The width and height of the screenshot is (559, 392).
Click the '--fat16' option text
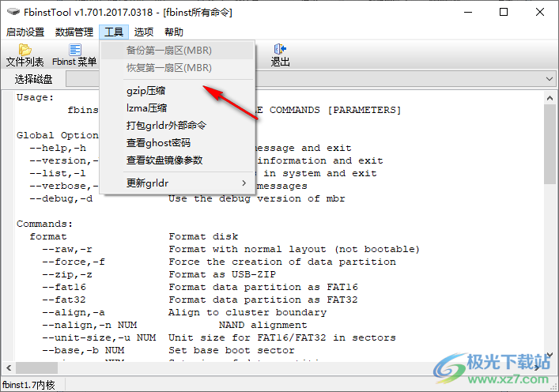(64, 287)
